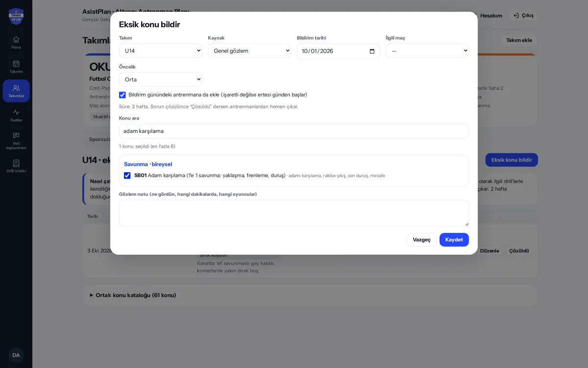This screenshot has height=368, width=588.
Task: Click the '1 konu seçildi (en fazla 6)' text
Action: (147, 146)
